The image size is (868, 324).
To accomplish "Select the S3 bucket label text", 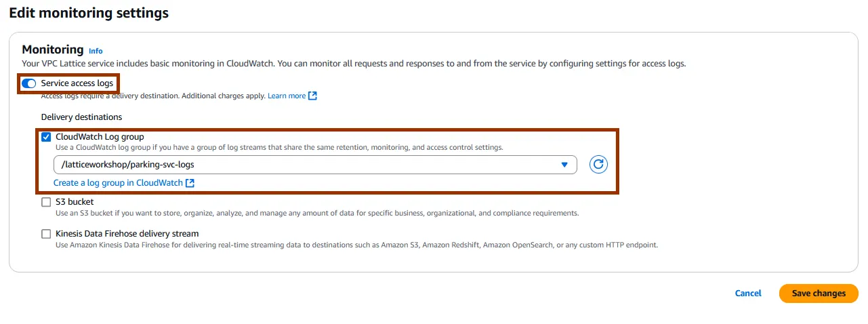I will point(75,202).
